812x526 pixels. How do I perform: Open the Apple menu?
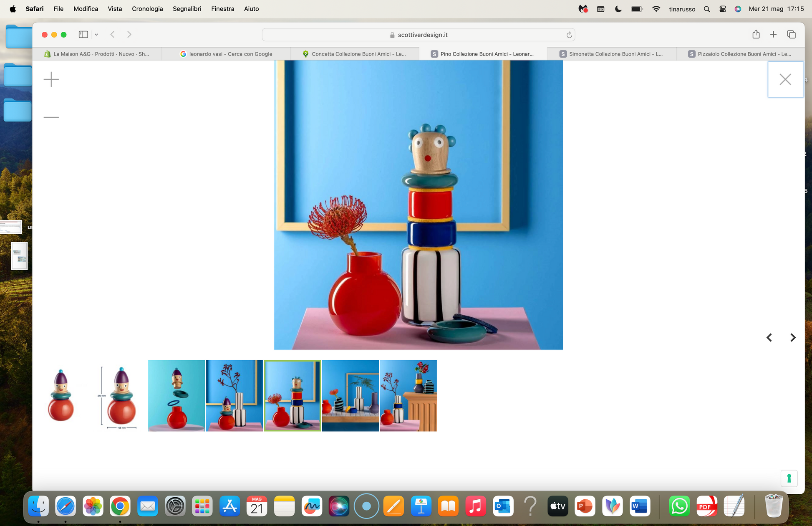pos(13,9)
